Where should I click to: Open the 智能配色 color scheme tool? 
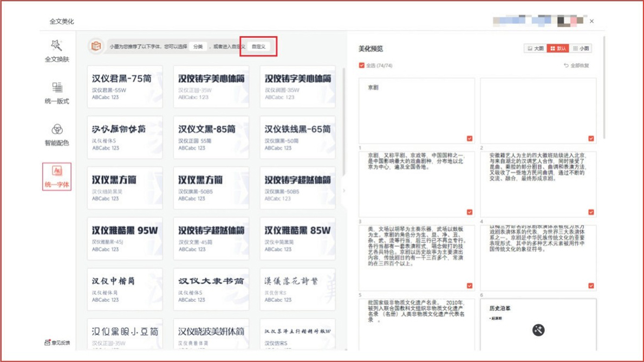57,135
